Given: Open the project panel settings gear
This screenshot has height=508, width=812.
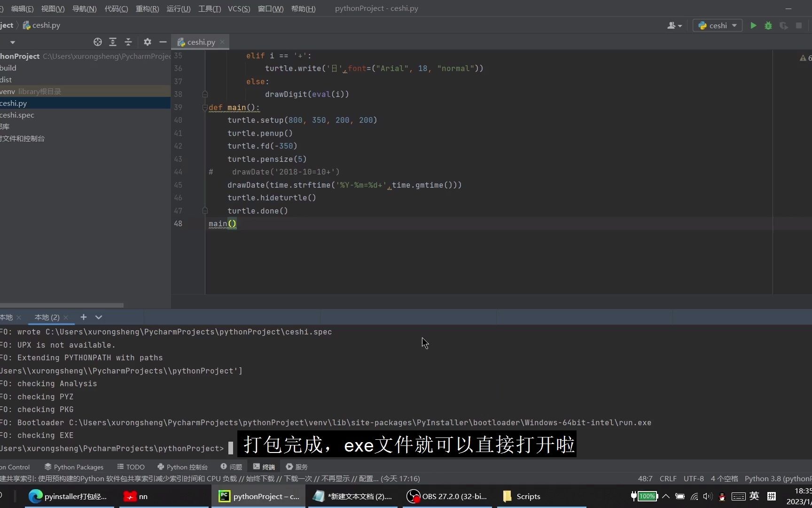Looking at the screenshot, I should click(x=147, y=42).
